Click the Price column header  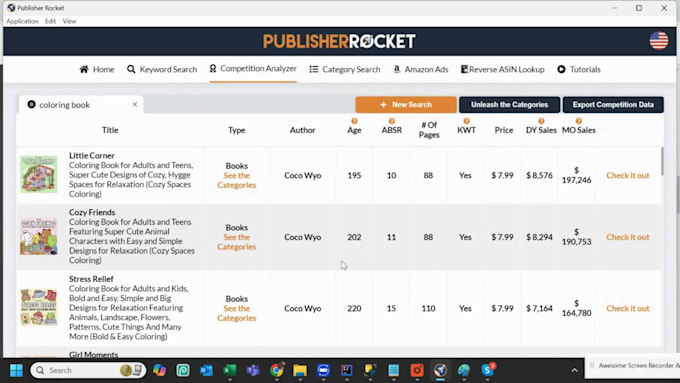[x=504, y=130]
